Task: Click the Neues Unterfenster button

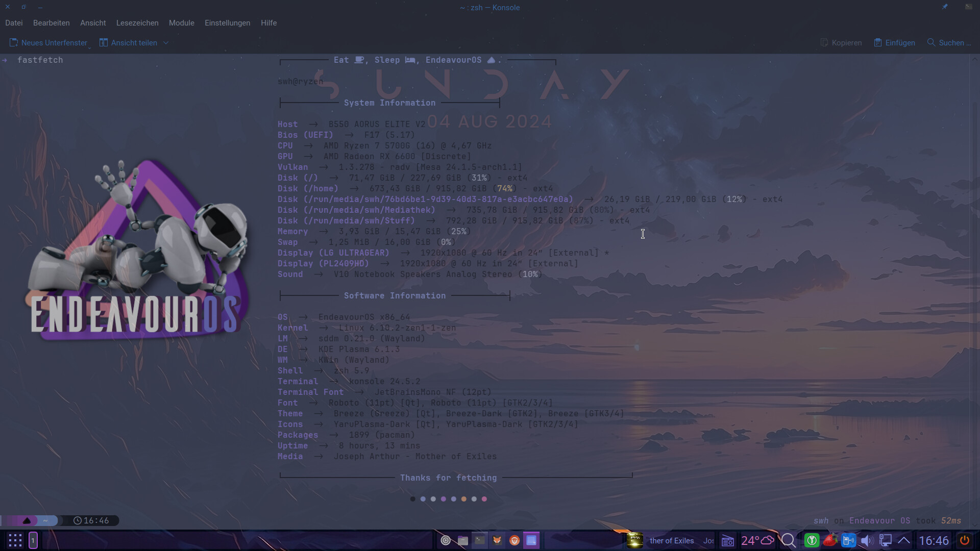Action: (x=48, y=43)
